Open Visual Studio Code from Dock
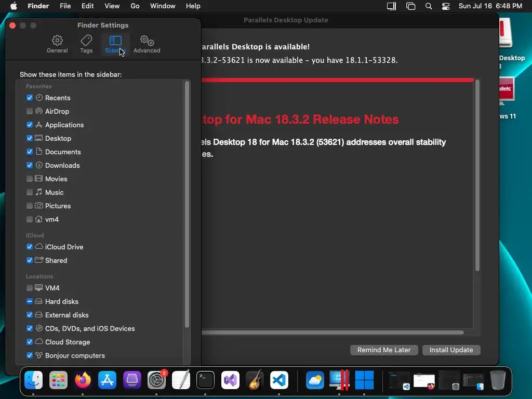Viewport: 532px width, 399px height. click(279, 380)
